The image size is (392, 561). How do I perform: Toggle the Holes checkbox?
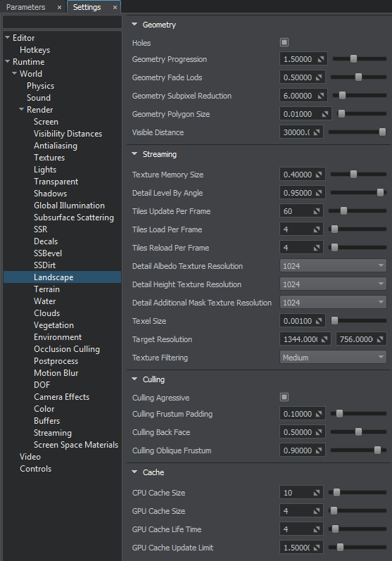pyautogui.click(x=284, y=42)
